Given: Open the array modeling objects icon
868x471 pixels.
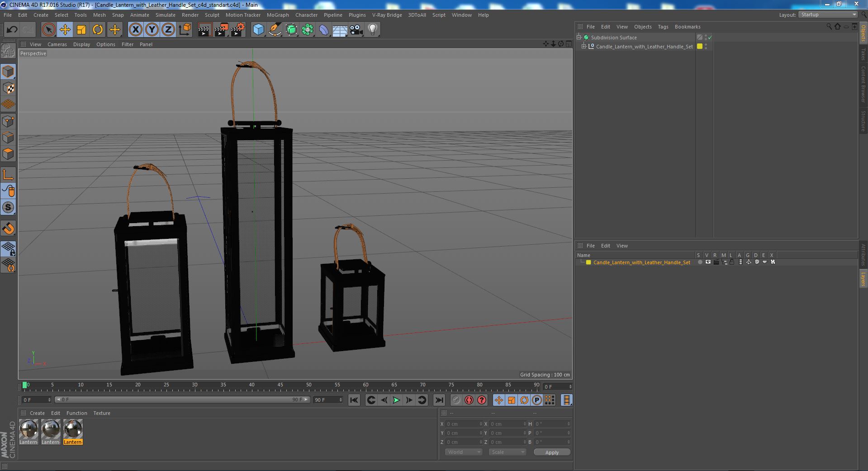Looking at the screenshot, I should point(308,30).
